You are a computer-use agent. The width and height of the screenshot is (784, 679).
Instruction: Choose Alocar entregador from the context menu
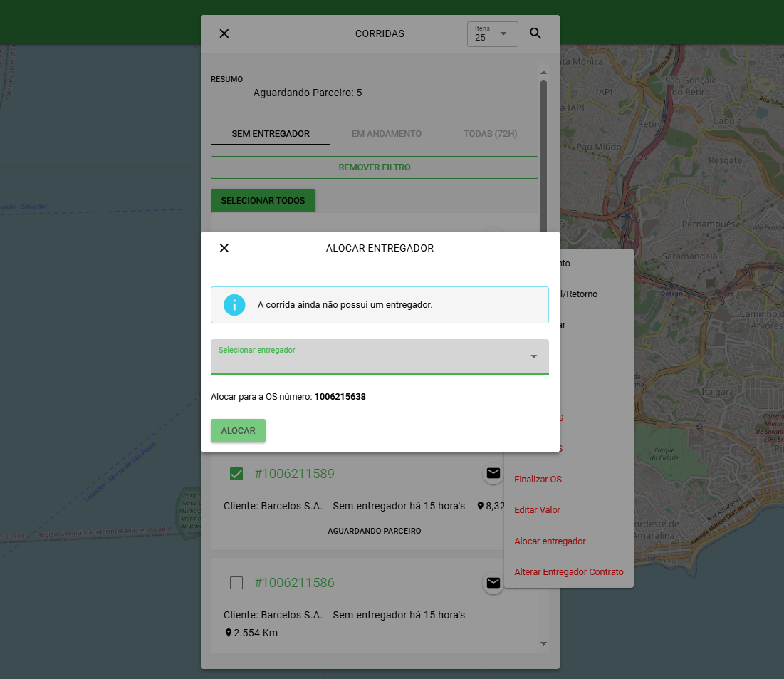550,541
